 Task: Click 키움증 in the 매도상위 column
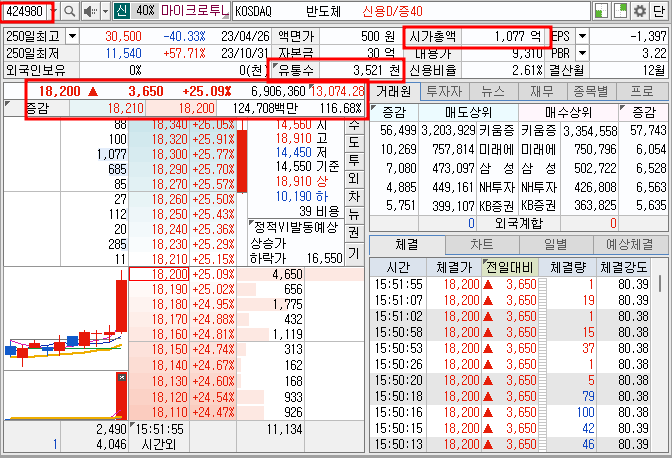point(496,131)
